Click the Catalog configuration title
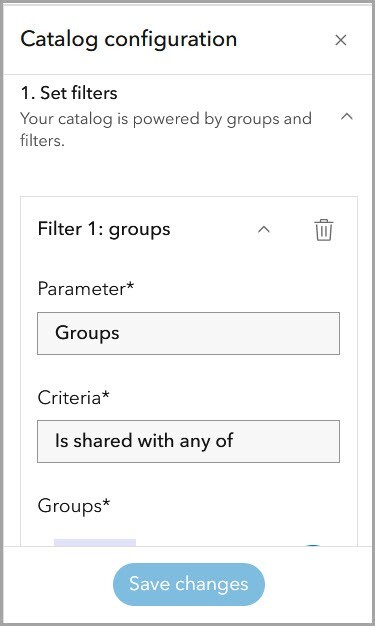The image size is (375, 626). point(129,39)
